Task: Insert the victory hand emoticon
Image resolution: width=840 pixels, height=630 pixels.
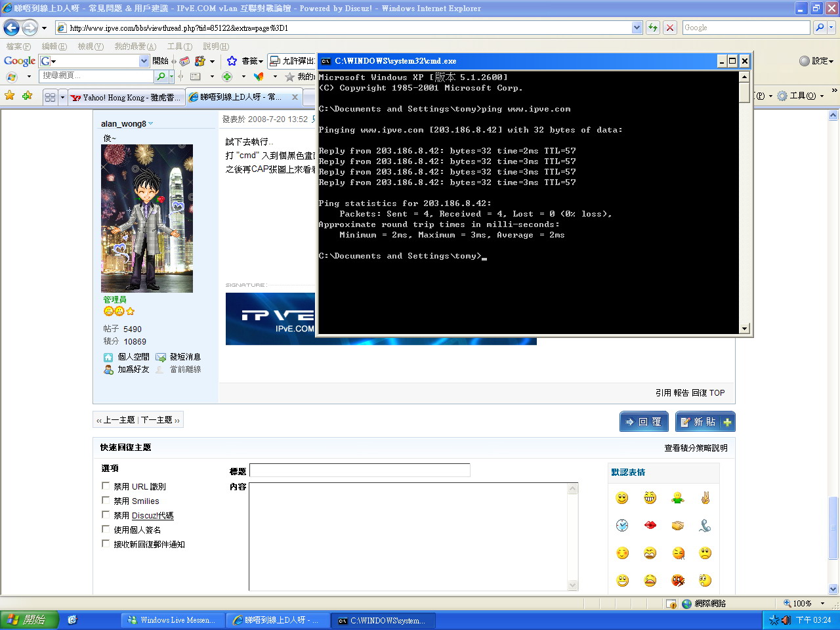Action: [x=705, y=498]
